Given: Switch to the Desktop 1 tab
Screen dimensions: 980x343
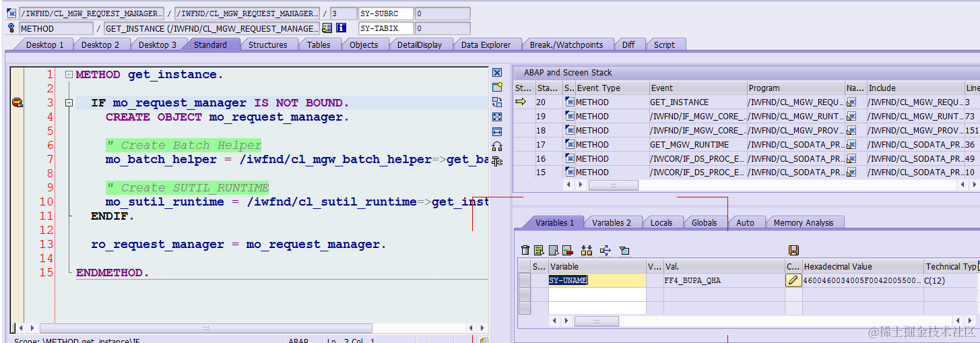Looking at the screenshot, I should pos(45,44).
